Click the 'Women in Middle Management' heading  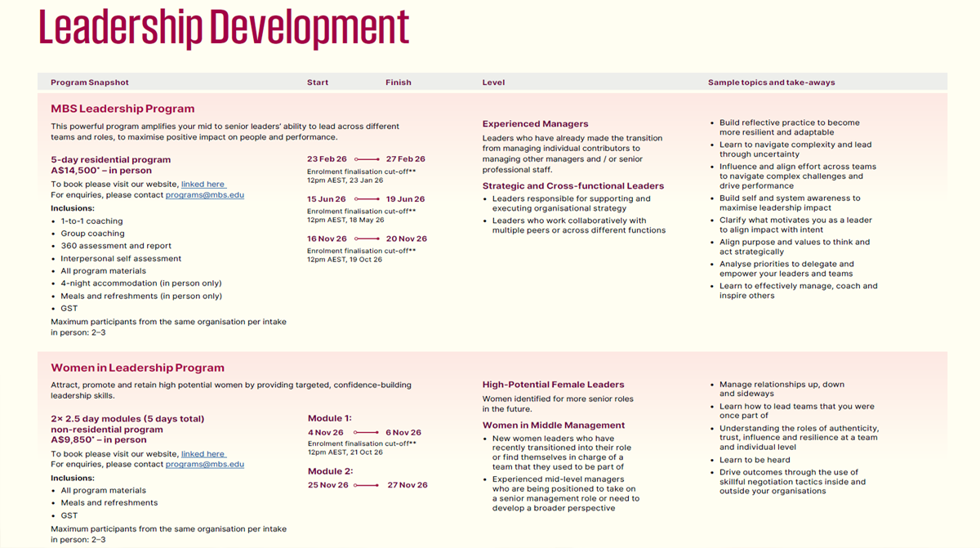tap(554, 425)
